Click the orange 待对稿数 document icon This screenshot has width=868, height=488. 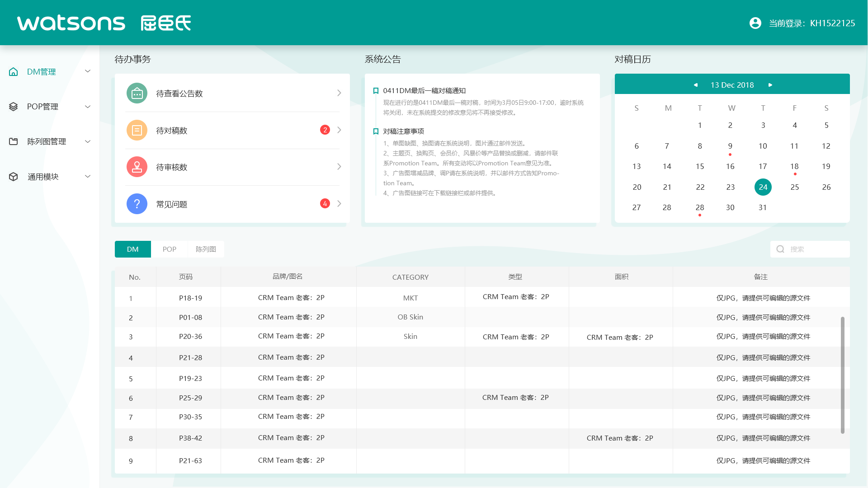[x=137, y=131]
